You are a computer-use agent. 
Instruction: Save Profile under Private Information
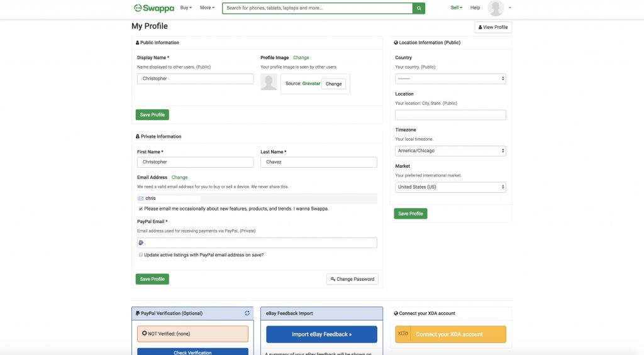152,279
